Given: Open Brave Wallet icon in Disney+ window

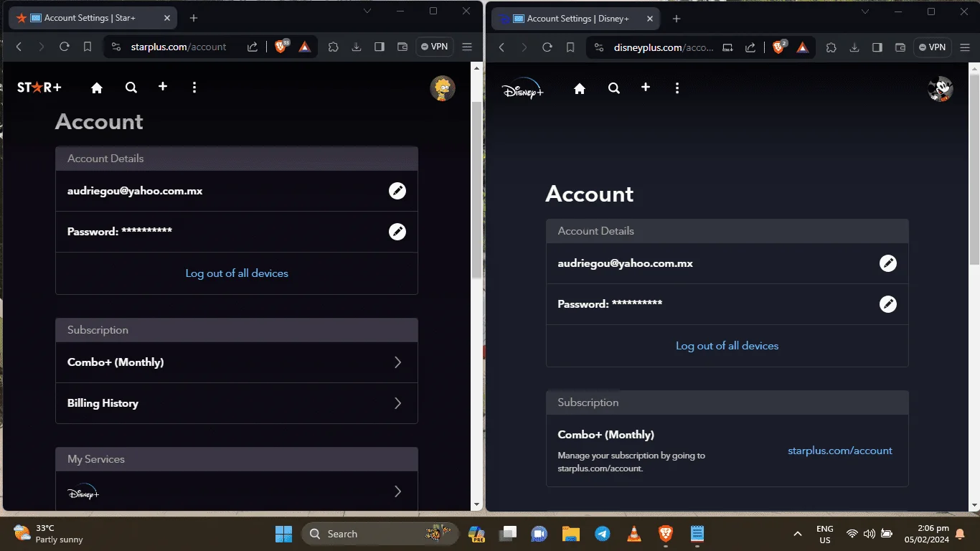Looking at the screenshot, I should tap(900, 47).
